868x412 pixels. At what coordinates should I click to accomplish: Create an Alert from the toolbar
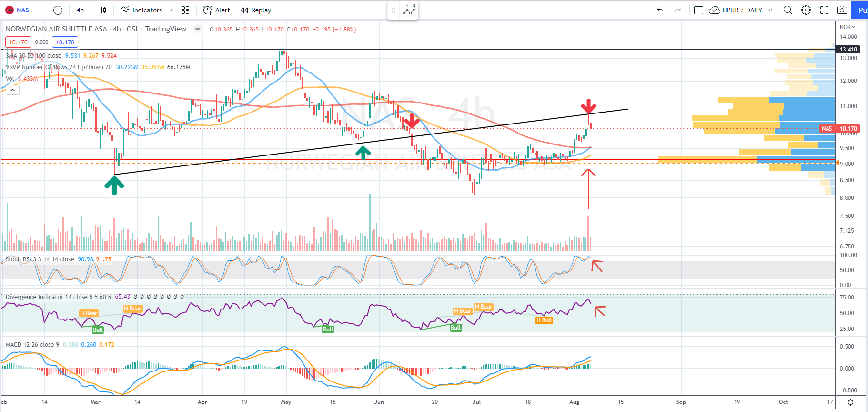point(216,10)
